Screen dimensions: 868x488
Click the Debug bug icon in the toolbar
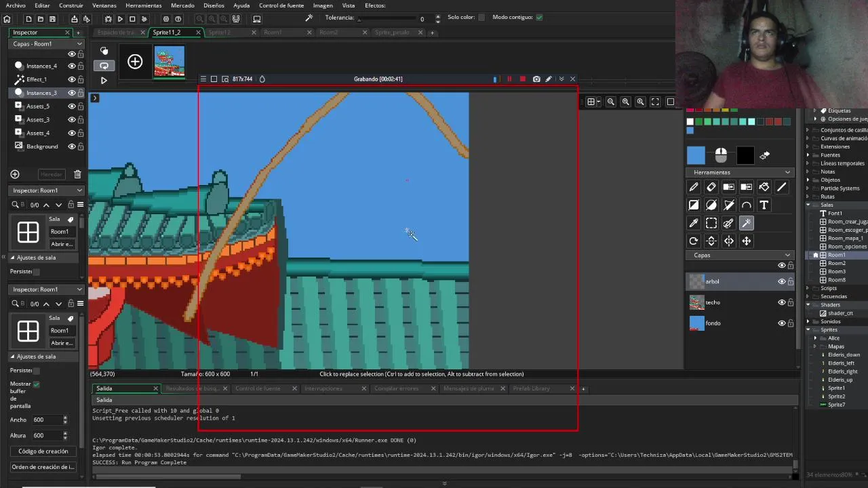[108, 19]
